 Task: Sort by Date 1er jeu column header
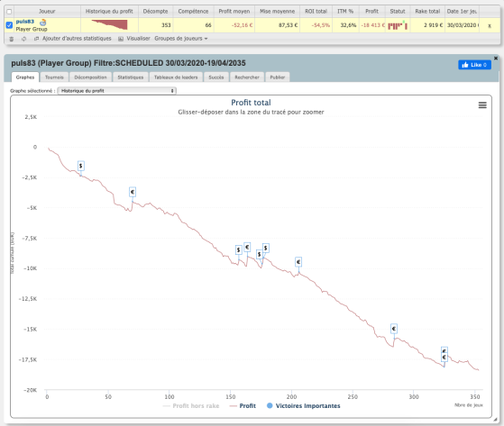(462, 11)
